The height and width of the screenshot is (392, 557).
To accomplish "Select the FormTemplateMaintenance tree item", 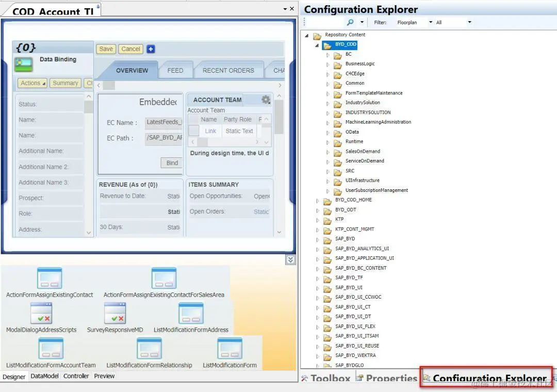I will [x=374, y=93].
